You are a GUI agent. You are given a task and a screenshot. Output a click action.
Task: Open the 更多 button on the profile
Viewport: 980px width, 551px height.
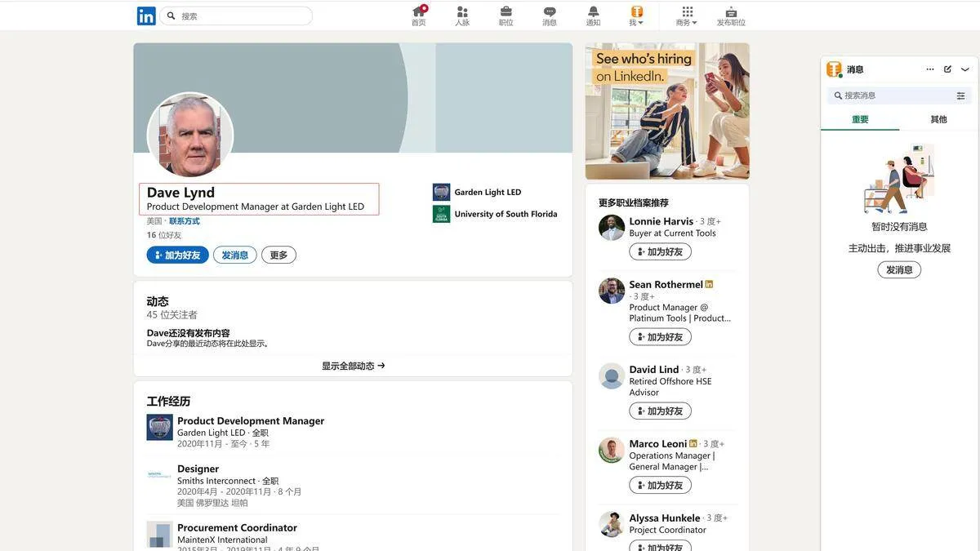click(x=278, y=255)
